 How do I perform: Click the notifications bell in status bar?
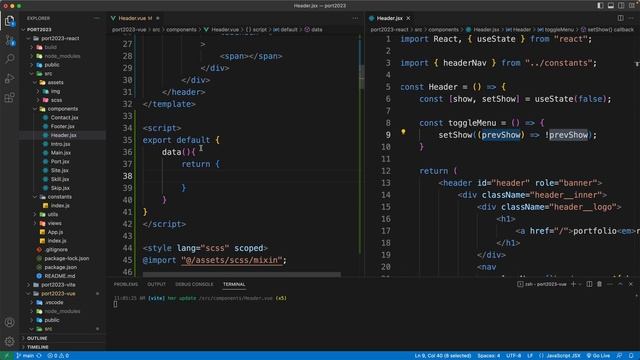coord(631,356)
